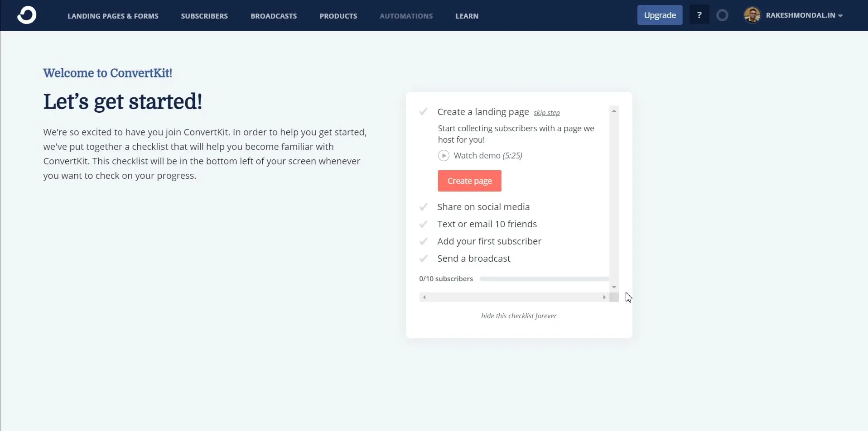
Task: Check off Send a broadcast
Action: pyautogui.click(x=423, y=259)
